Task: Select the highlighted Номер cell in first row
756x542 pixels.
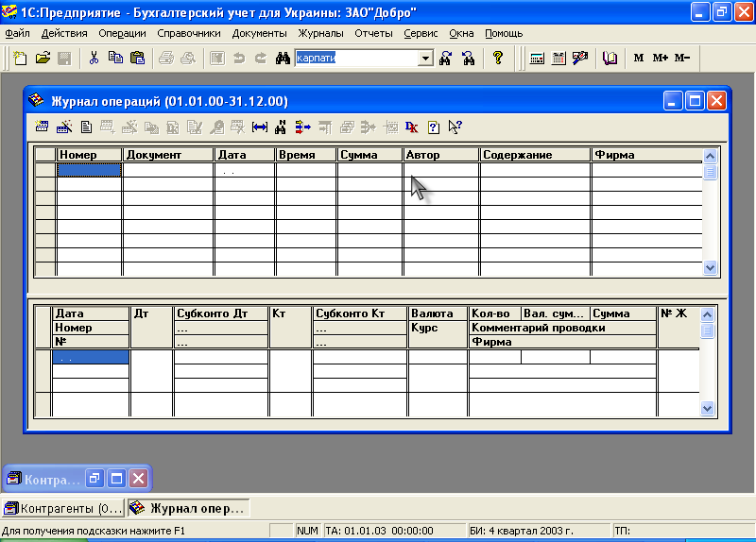Action: (x=89, y=170)
